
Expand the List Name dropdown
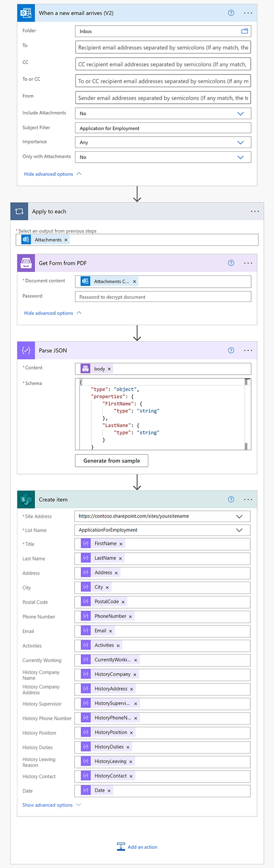pos(239,530)
